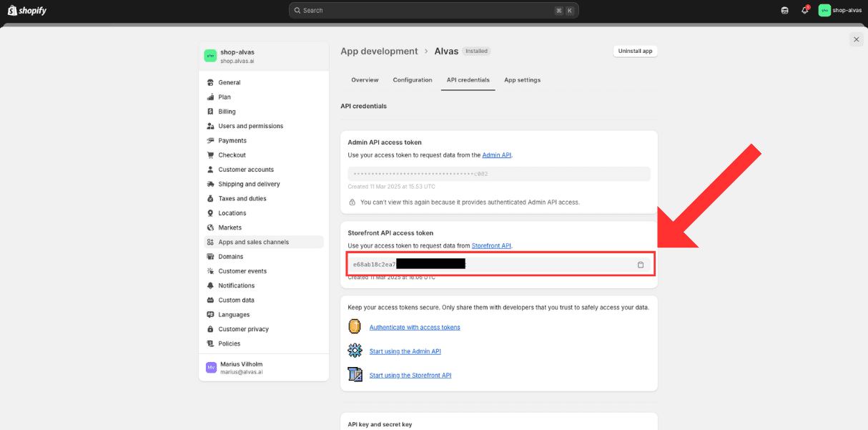Copy the Storefront API access token
The height and width of the screenshot is (430, 868).
(641, 265)
